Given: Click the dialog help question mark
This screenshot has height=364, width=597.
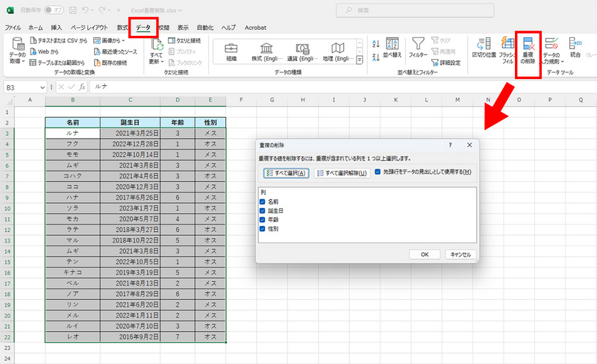Looking at the screenshot, I should pyautogui.click(x=450, y=145).
